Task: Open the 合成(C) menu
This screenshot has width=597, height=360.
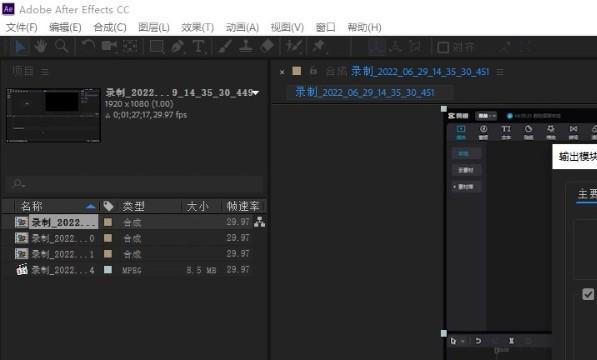Action: tap(110, 27)
